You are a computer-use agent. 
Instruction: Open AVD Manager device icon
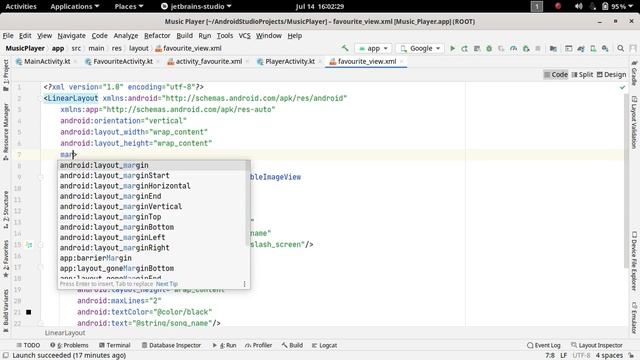[593, 48]
